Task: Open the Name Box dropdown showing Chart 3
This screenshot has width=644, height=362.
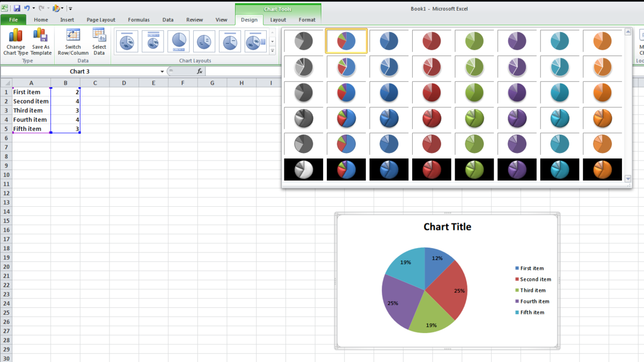Action: pyautogui.click(x=162, y=71)
